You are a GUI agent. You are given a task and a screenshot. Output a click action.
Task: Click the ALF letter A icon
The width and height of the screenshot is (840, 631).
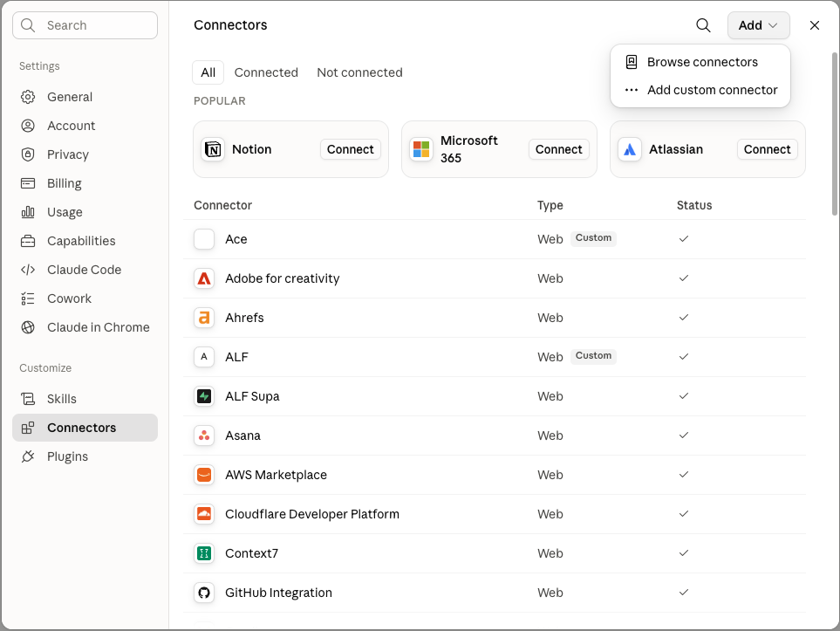click(x=204, y=357)
